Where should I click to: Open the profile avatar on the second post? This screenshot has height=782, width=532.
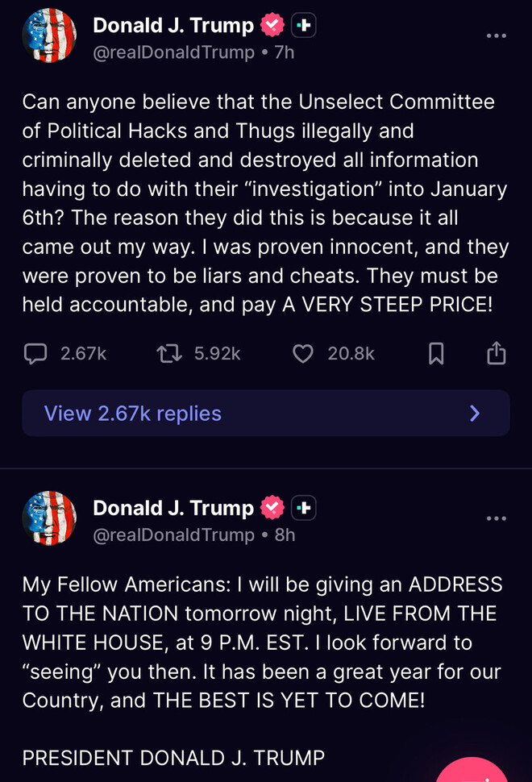pyautogui.click(x=49, y=518)
